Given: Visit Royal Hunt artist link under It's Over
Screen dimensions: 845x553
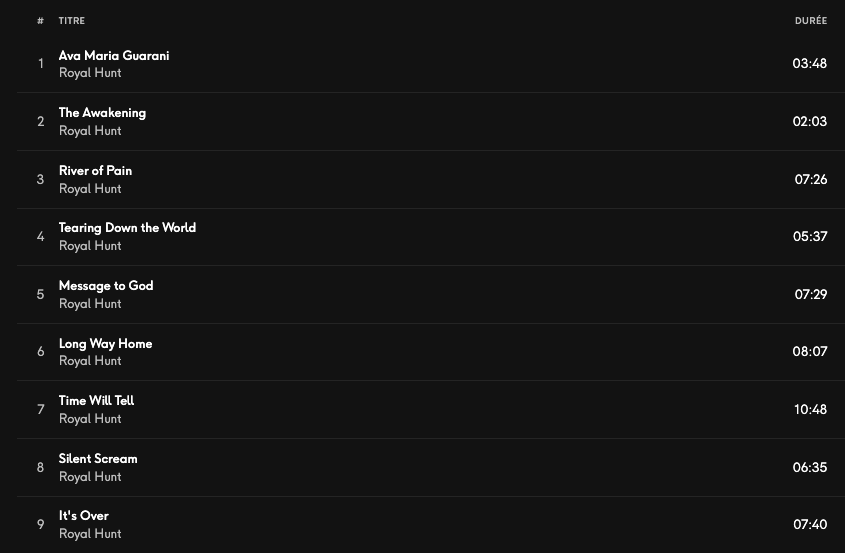Looking at the screenshot, I should pos(90,534).
